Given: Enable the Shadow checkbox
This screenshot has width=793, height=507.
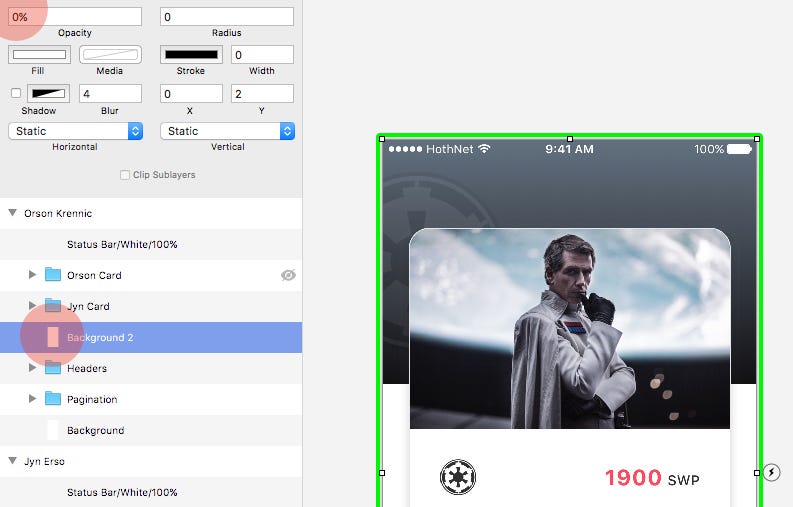Looking at the screenshot, I should 16,93.
